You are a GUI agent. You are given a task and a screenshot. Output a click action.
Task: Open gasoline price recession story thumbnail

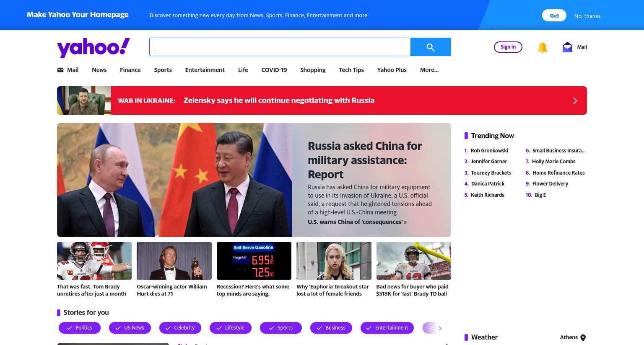(x=254, y=261)
